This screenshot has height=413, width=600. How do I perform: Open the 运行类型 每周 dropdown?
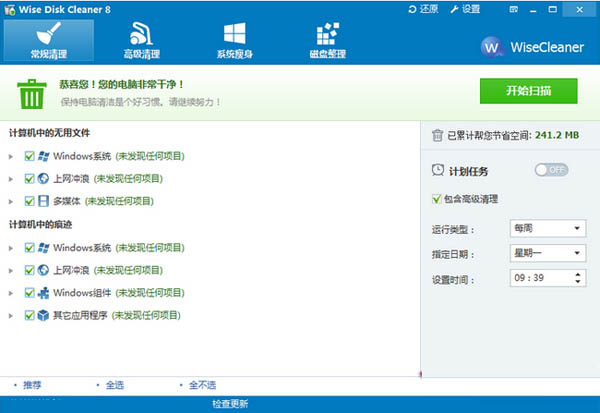tap(548, 229)
